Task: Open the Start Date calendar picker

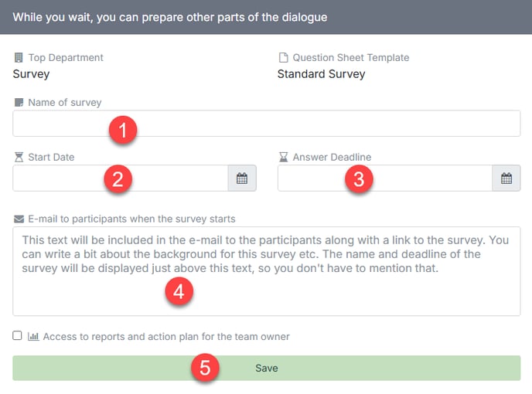Action: (242, 178)
